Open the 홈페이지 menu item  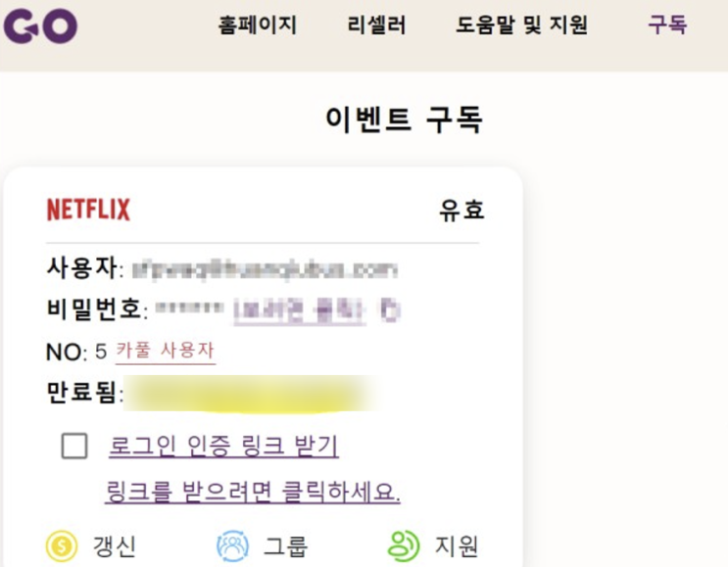258,24
